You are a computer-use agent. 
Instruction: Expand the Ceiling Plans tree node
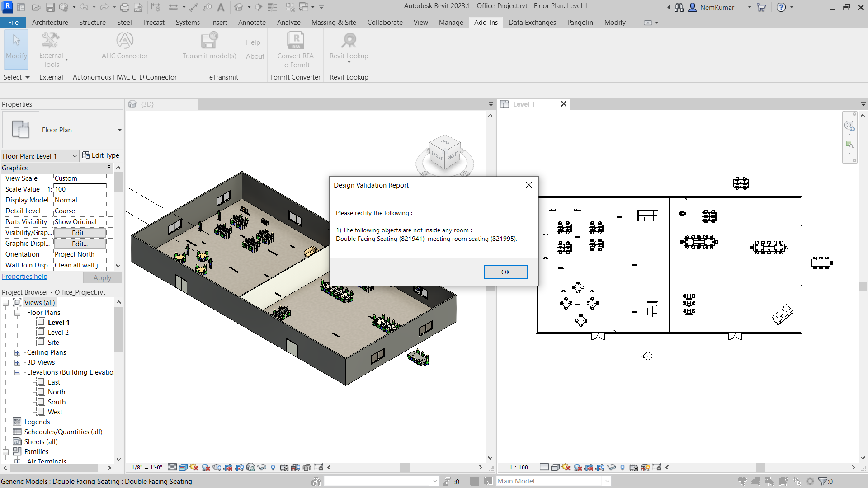[x=17, y=352]
